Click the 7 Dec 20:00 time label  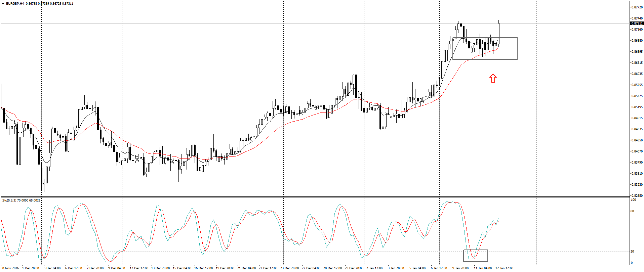click(x=95, y=268)
